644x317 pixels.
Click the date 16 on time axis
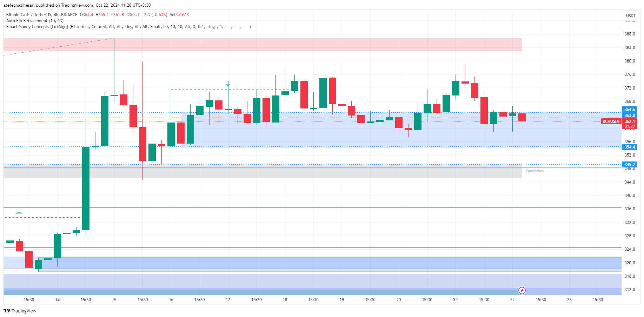(x=171, y=300)
